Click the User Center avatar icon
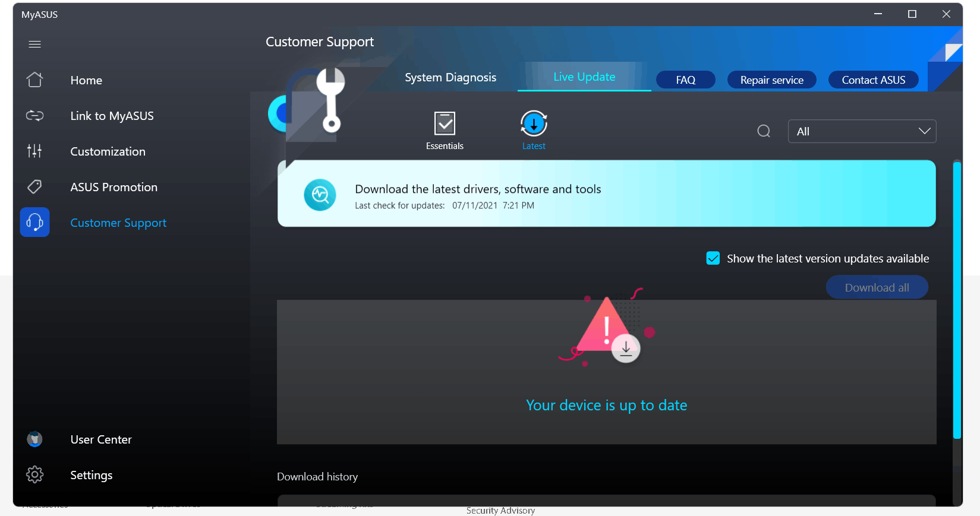 [34, 439]
